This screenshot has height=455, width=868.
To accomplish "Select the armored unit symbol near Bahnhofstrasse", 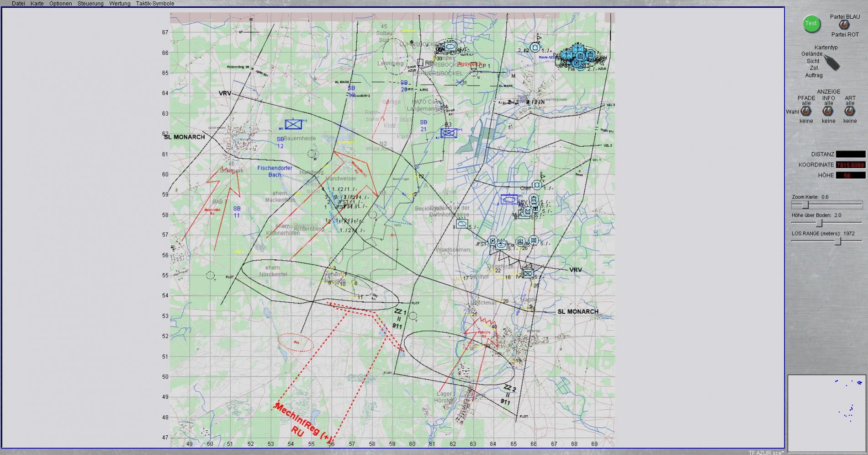I will [x=462, y=224].
